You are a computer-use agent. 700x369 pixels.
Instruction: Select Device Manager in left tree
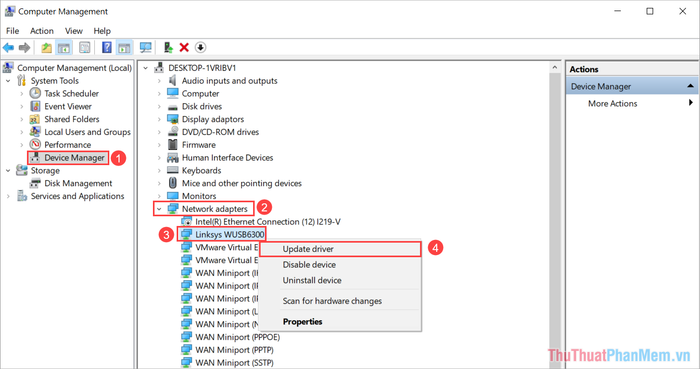click(74, 158)
